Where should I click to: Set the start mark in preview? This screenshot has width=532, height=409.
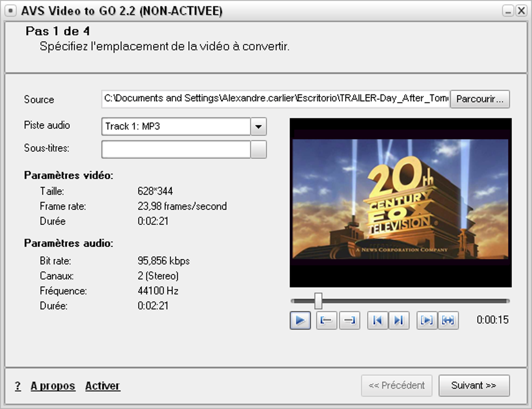[x=327, y=320]
